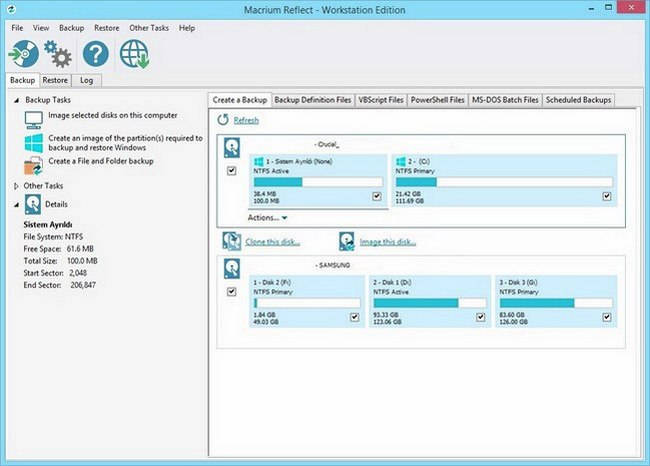Toggle checkbox for Disk 3 (G:) partition

(x=606, y=317)
